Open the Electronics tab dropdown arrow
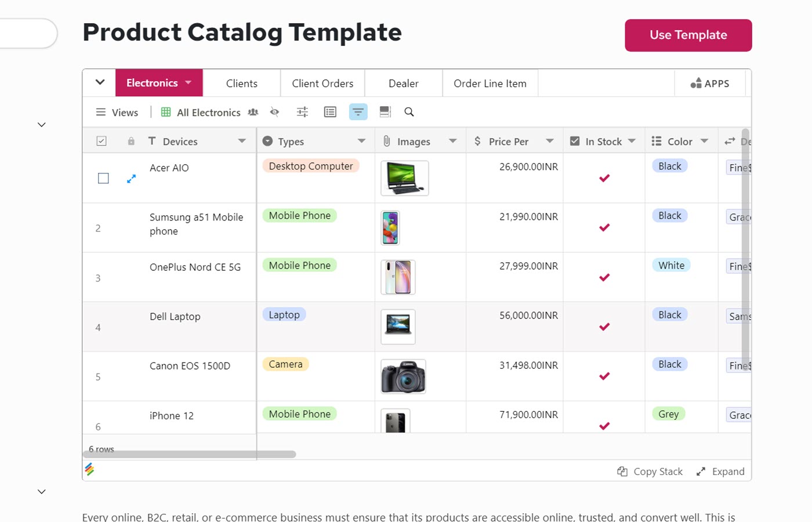Image resolution: width=812 pixels, height=522 pixels. [x=188, y=83]
